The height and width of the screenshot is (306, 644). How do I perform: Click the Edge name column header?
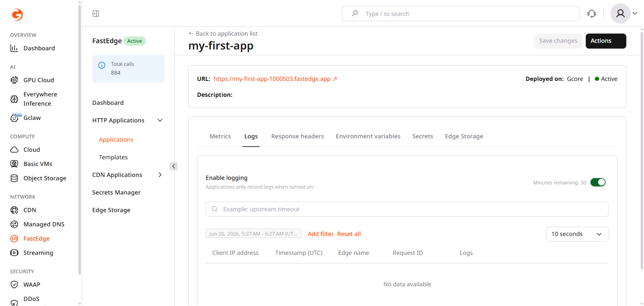(354, 253)
